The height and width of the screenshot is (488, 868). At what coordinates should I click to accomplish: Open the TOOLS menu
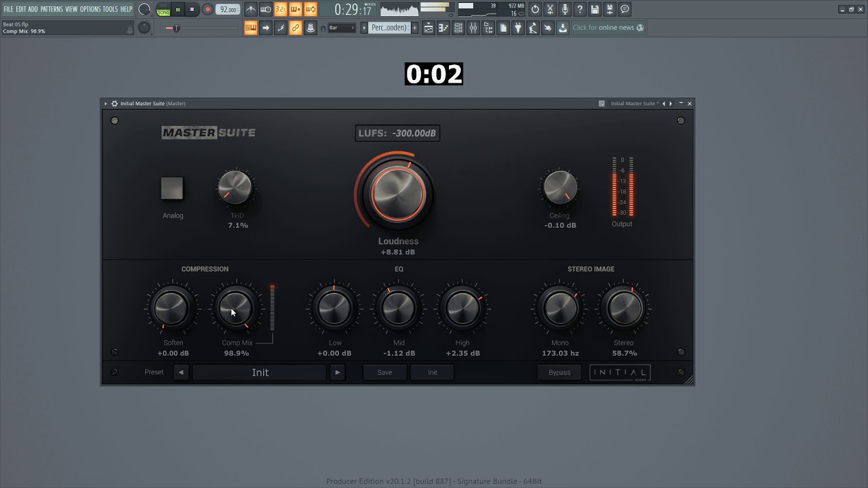110,9
